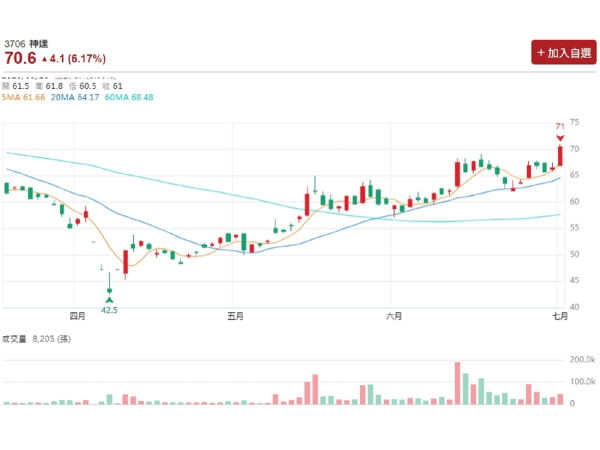Click the 加入自選 add-to-watchlist button
Viewport: 600px width, 450px height.
tap(563, 52)
